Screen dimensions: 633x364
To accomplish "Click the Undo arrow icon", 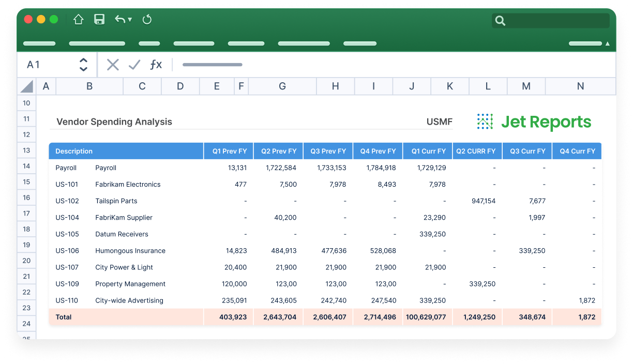I will pyautogui.click(x=119, y=20).
